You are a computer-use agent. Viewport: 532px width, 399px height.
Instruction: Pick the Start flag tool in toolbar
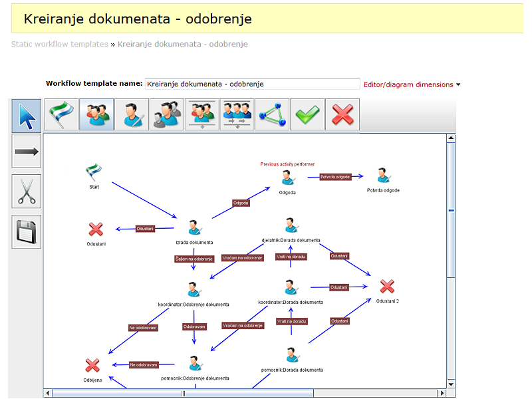click(61, 114)
